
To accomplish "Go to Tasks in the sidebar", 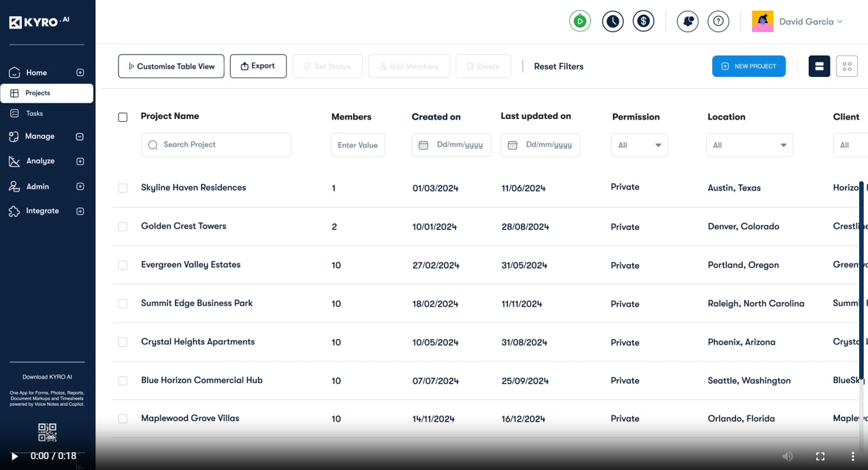I will pyautogui.click(x=34, y=114).
